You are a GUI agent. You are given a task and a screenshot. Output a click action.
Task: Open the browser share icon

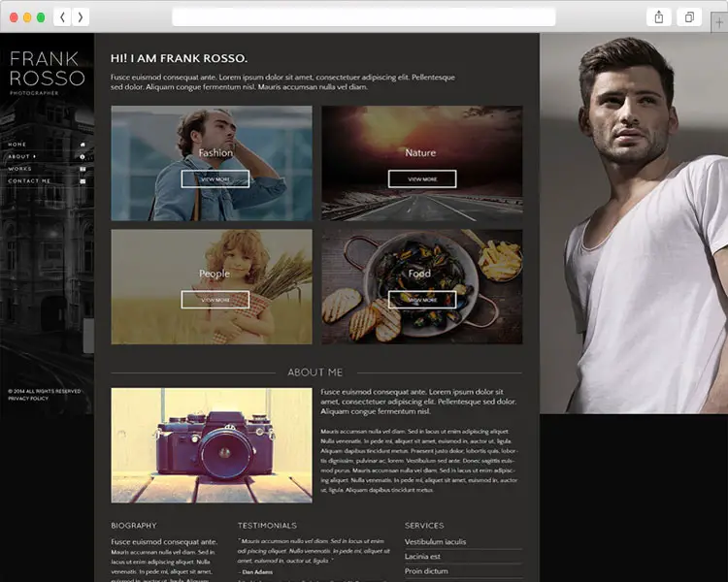coord(658,17)
